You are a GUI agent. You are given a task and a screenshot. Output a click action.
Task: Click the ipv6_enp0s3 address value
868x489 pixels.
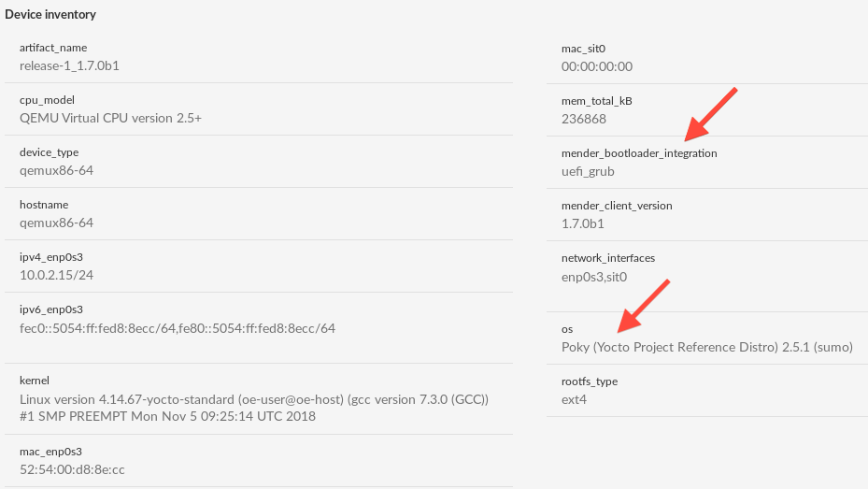click(178, 328)
